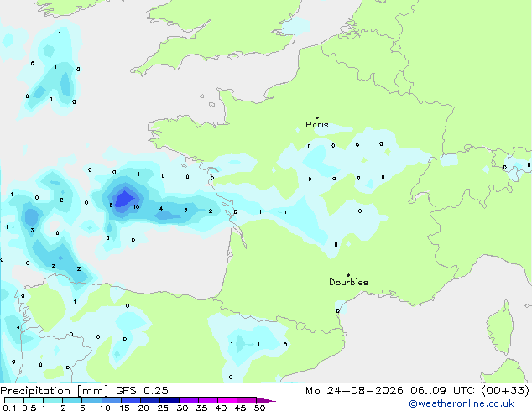Click the dark blue precipitation core beside the 10
Viewport: 532px width, 411px height.
124,199
